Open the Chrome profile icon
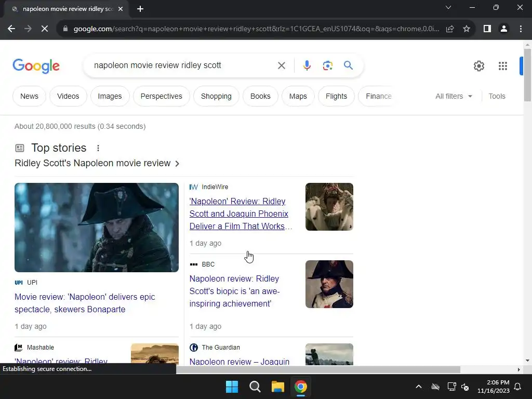Viewport: 532px width, 399px height. (504, 29)
